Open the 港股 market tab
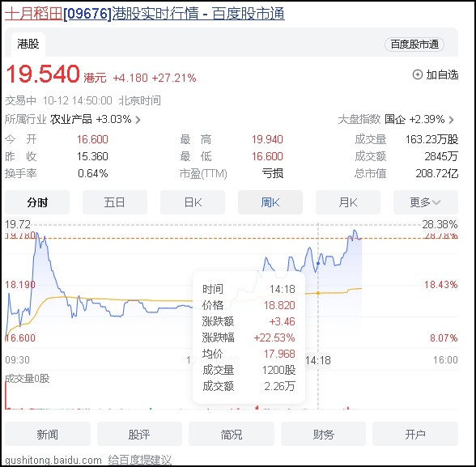The height and width of the screenshot is (467, 476). (28, 45)
